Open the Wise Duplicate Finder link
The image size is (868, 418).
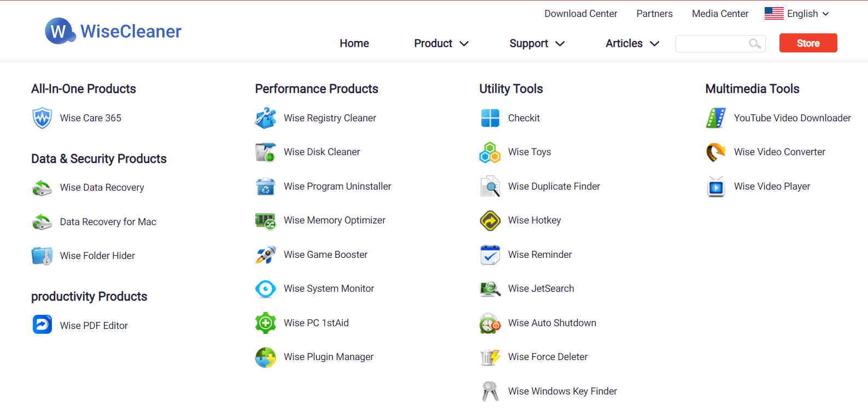click(x=554, y=186)
